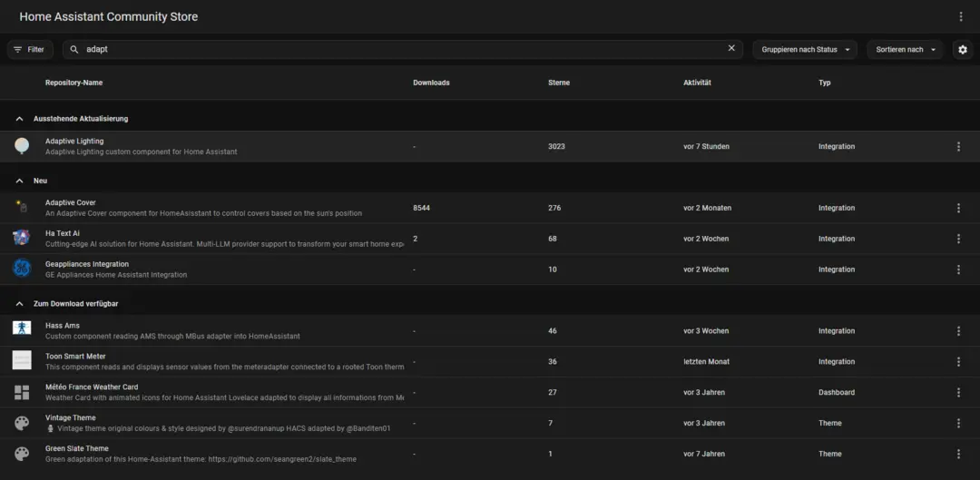
Task: Click the 3023 stars value
Action: tap(556, 146)
